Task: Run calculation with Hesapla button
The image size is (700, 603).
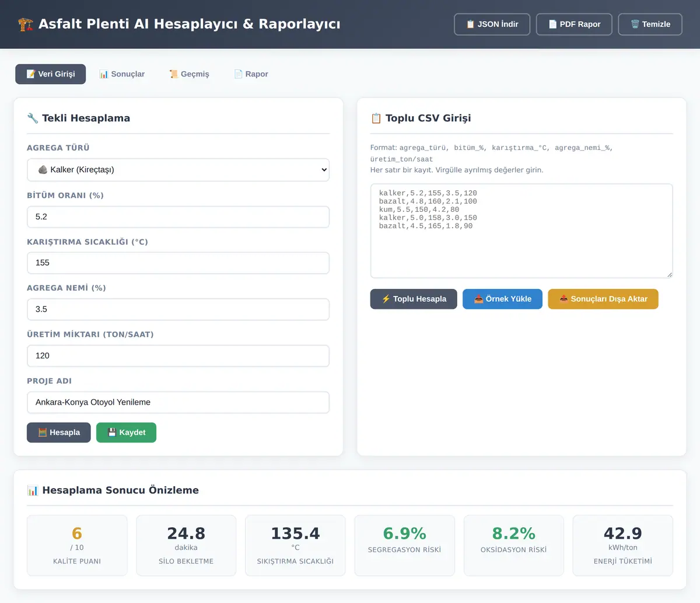Action: coord(59,433)
